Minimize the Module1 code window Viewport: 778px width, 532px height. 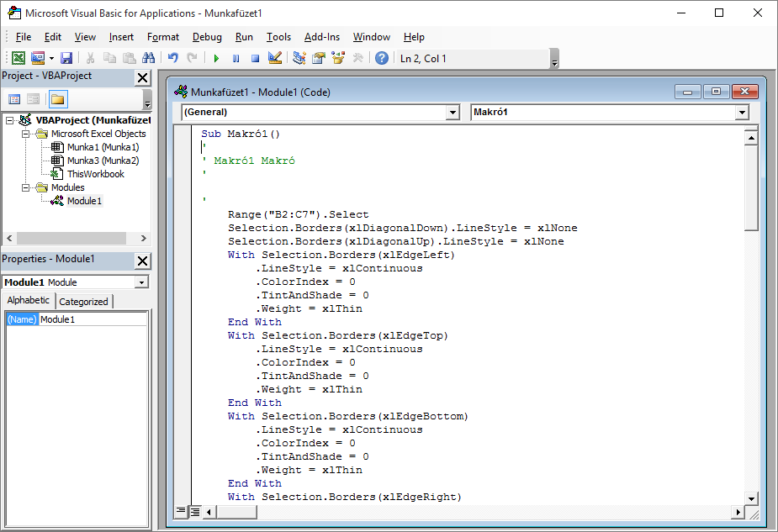tap(688, 92)
